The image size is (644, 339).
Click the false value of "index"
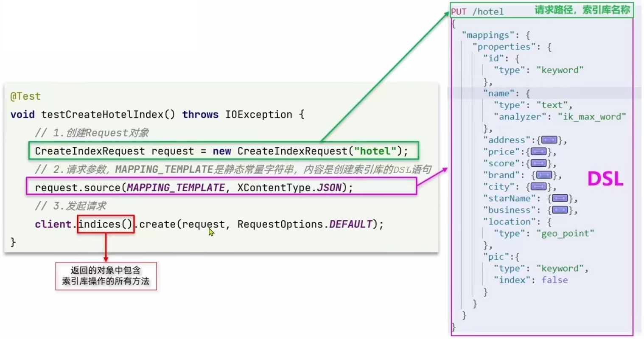point(554,280)
